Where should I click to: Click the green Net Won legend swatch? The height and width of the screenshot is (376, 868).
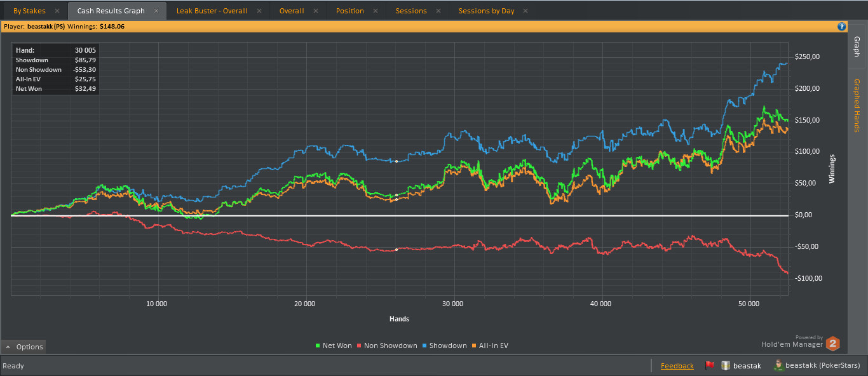(318, 346)
